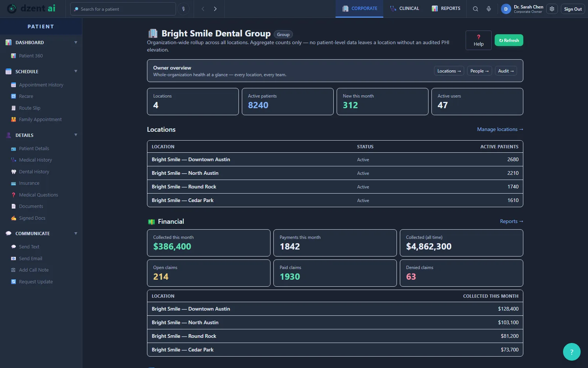Open Medical Questions
588x368 pixels.
click(x=38, y=195)
